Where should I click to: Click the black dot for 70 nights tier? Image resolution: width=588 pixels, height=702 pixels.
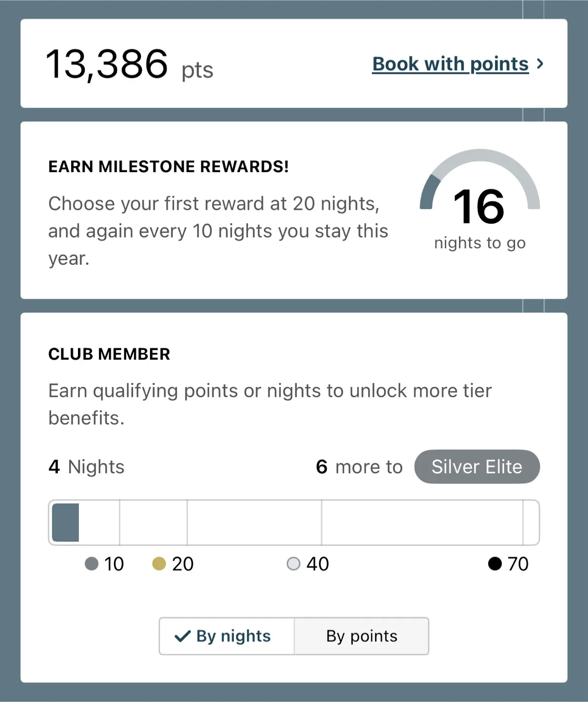coord(495,564)
